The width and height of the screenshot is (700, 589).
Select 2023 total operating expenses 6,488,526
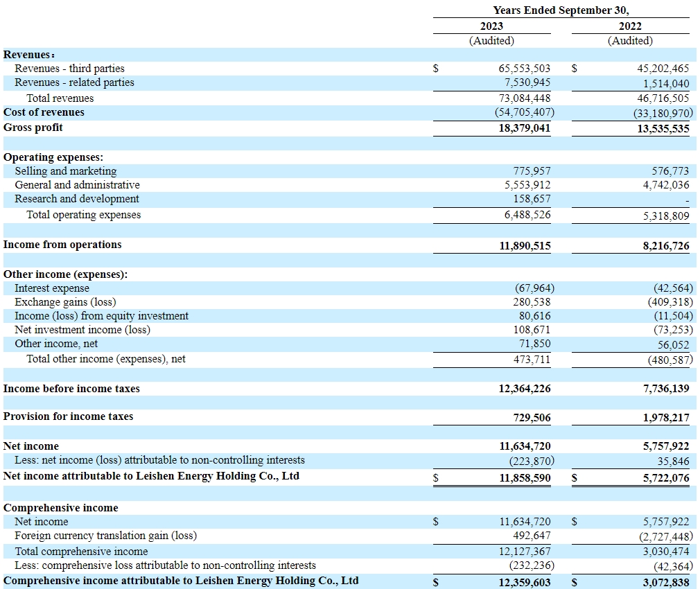click(524, 216)
